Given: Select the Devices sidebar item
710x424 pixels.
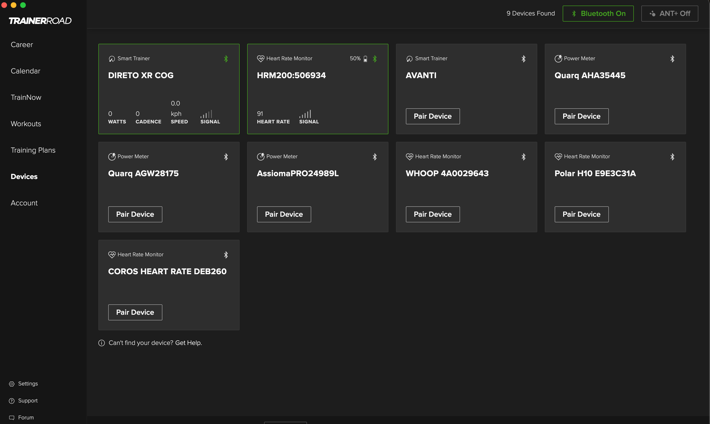Looking at the screenshot, I should pyautogui.click(x=24, y=177).
